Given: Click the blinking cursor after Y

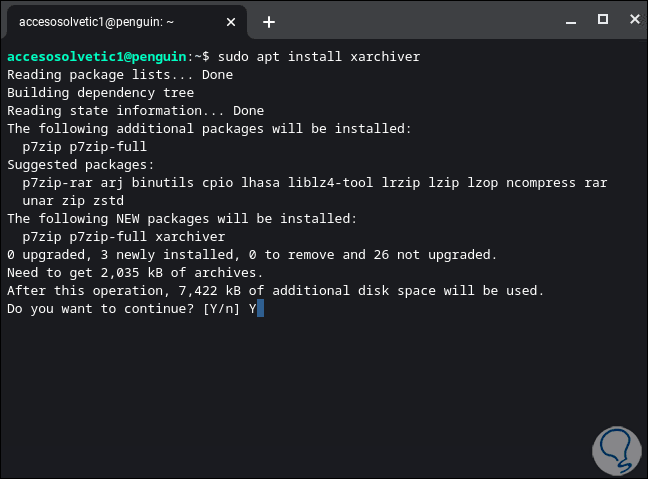Looking at the screenshot, I should tap(260, 308).
